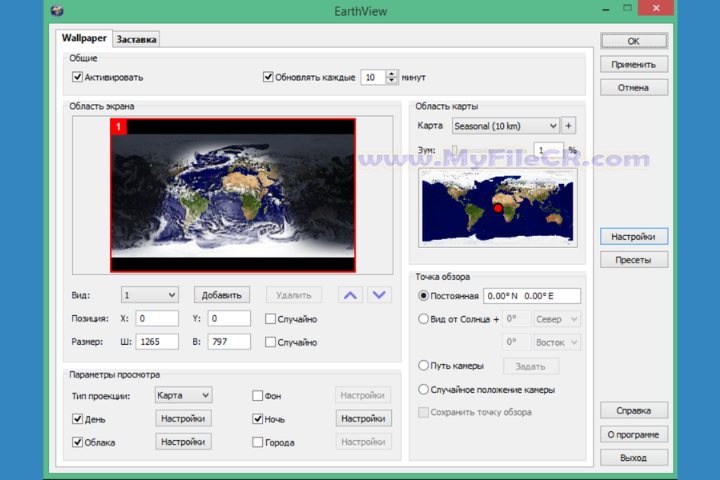The image size is (720, 480).
Task: Toggle the Облака checkbox
Action: click(x=77, y=442)
